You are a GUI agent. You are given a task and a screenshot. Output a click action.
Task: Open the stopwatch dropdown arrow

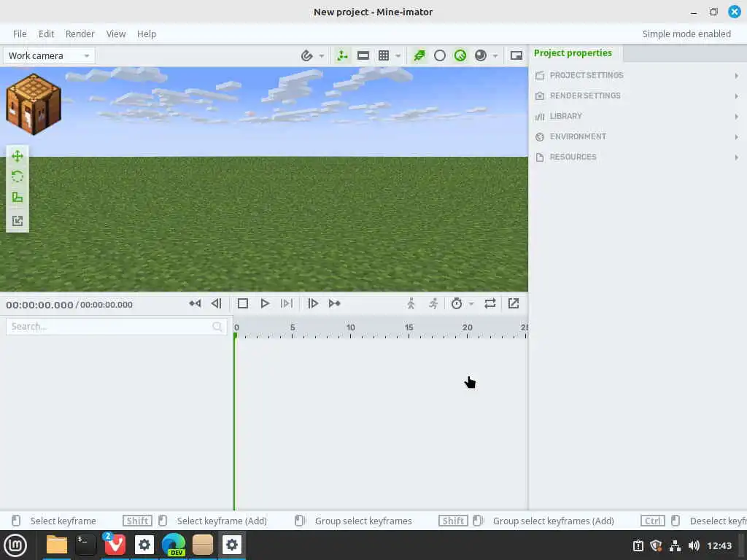point(471,303)
